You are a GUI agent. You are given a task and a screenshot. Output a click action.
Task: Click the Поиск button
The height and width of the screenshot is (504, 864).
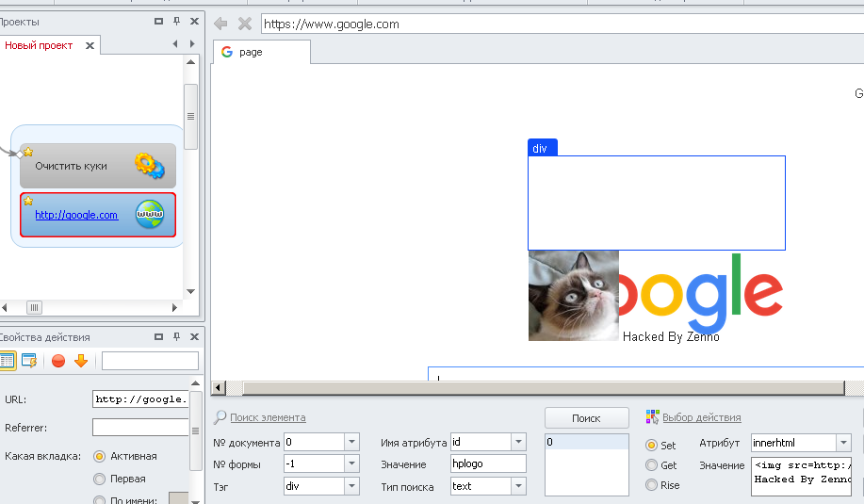point(586,418)
